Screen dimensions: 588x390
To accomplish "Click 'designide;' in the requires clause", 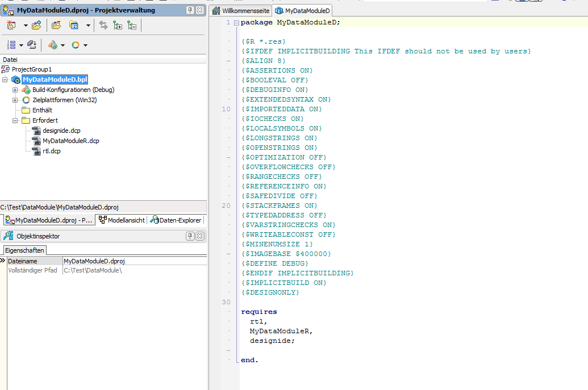I will coord(272,341).
